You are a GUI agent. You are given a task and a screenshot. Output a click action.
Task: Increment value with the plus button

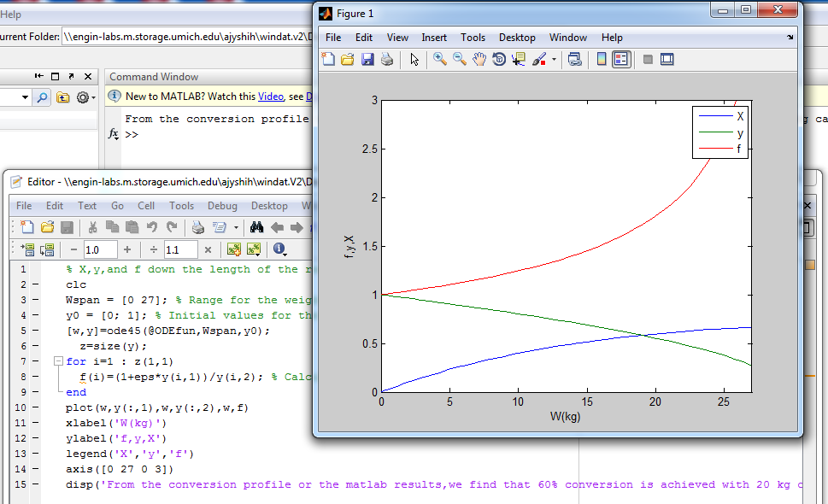pos(127,249)
